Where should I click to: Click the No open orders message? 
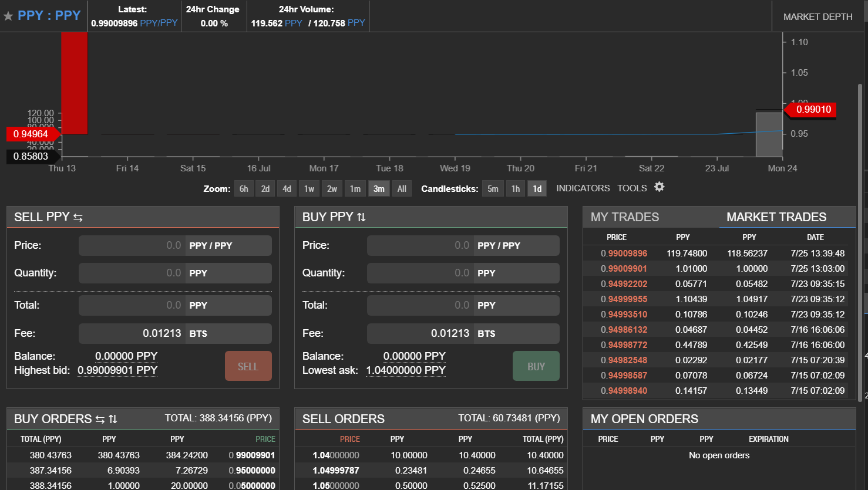719,455
